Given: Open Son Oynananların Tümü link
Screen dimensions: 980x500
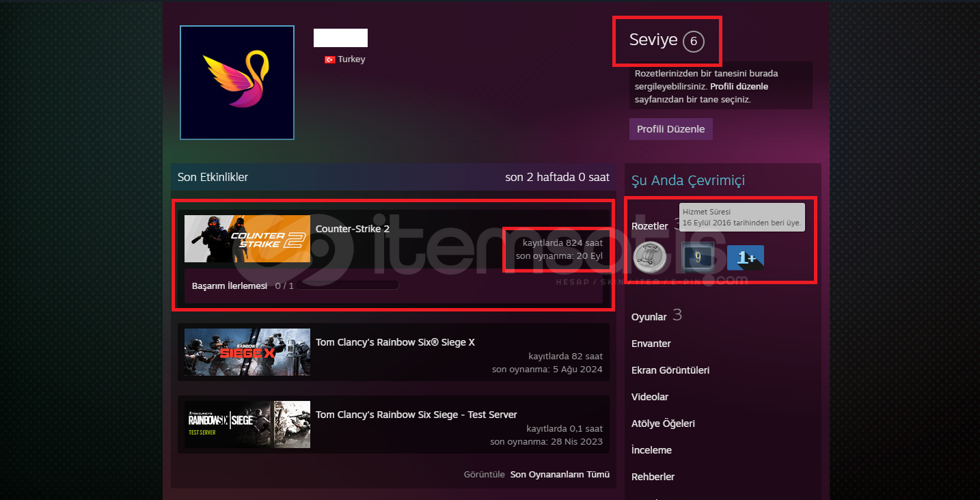Looking at the screenshot, I should tap(560, 475).
